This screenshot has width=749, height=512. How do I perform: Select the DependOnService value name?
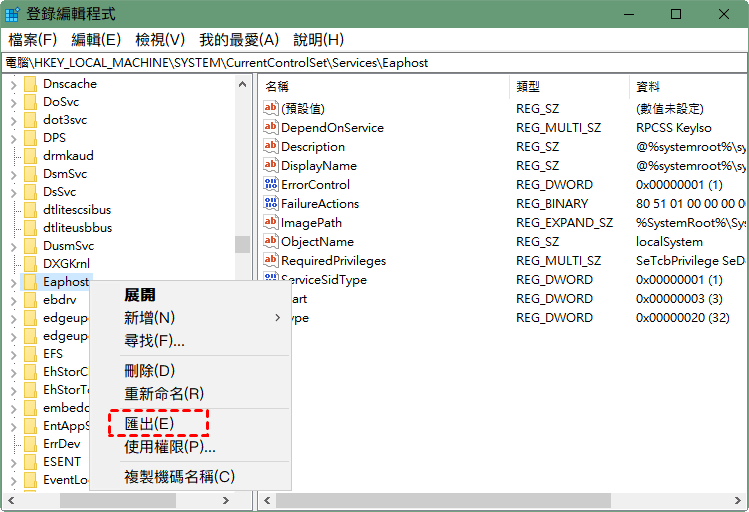[332, 128]
